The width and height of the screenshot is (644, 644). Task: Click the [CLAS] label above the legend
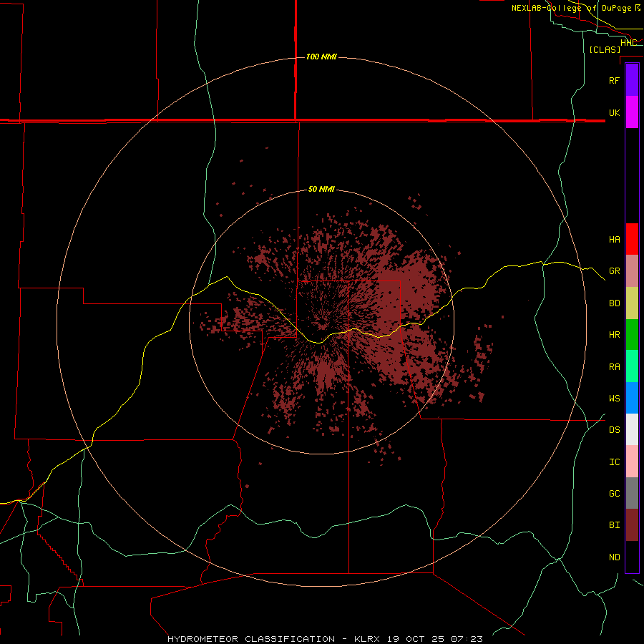[605, 49]
